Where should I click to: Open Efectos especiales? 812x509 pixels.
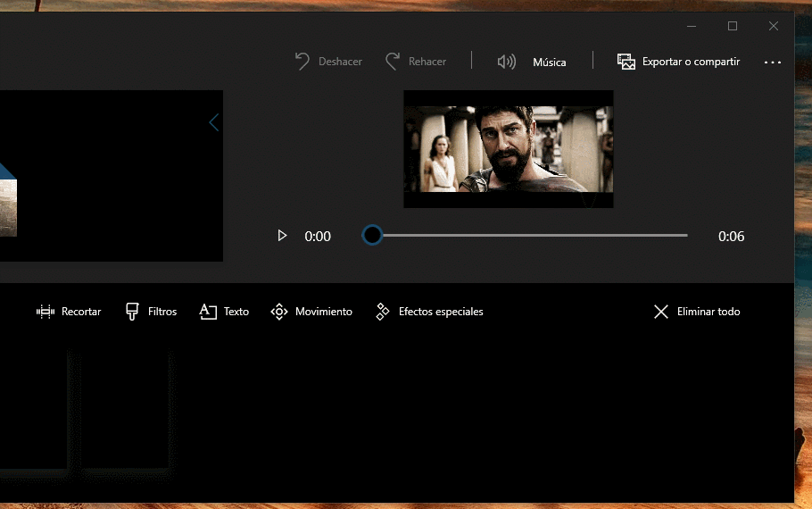coord(441,312)
